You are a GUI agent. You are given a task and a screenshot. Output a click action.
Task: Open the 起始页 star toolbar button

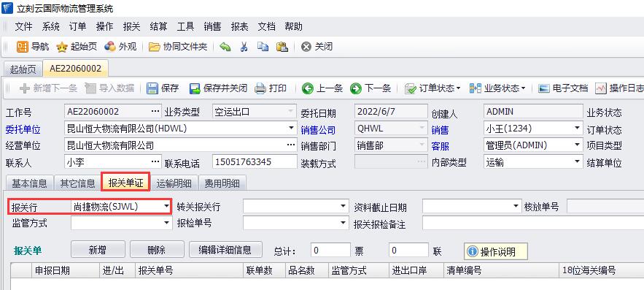(77, 47)
